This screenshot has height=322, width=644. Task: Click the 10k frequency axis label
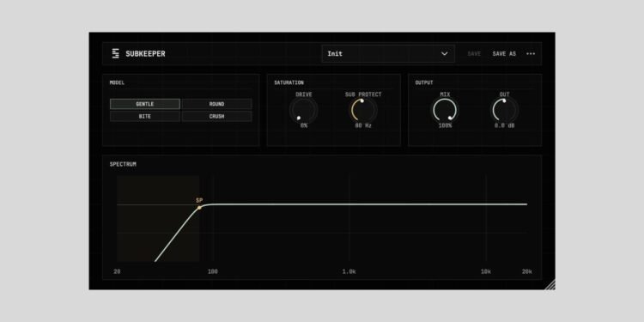(x=486, y=271)
